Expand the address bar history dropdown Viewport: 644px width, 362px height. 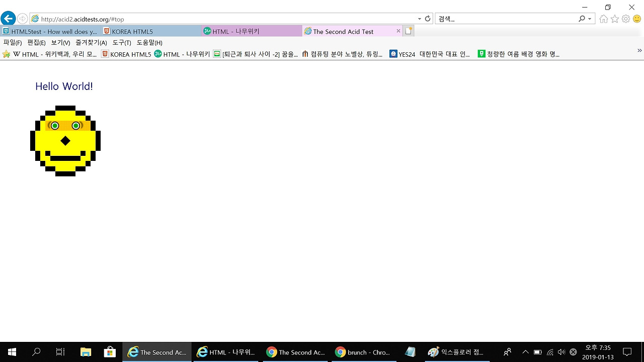tap(419, 19)
